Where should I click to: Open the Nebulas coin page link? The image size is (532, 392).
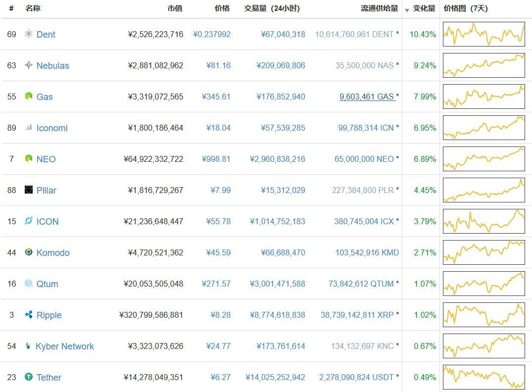(x=52, y=65)
